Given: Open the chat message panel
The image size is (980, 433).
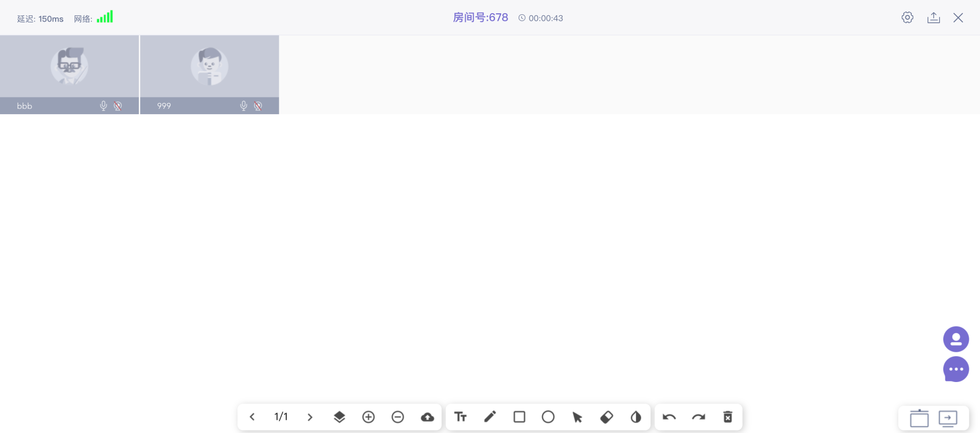Looking at the screenshot, I should [955, 369].
